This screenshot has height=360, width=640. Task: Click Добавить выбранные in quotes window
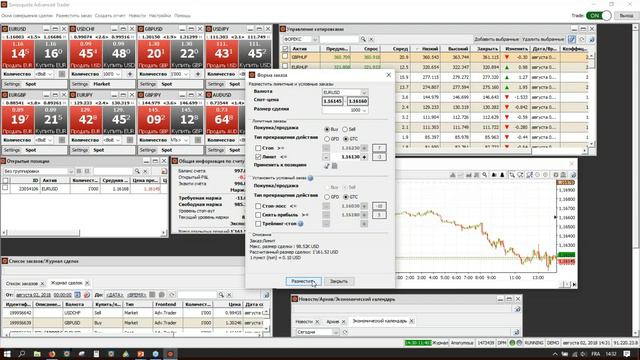(496, 40)
